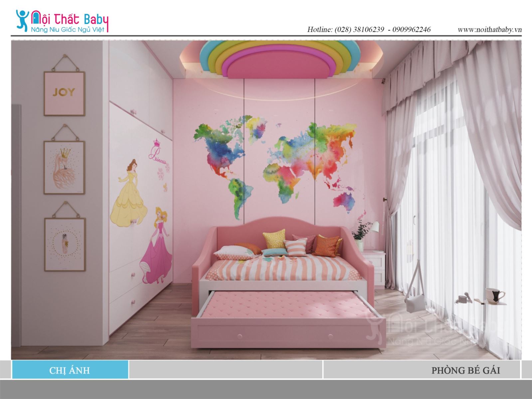
Task: Click the JOY framed wall picture
Action: [64, 93]
